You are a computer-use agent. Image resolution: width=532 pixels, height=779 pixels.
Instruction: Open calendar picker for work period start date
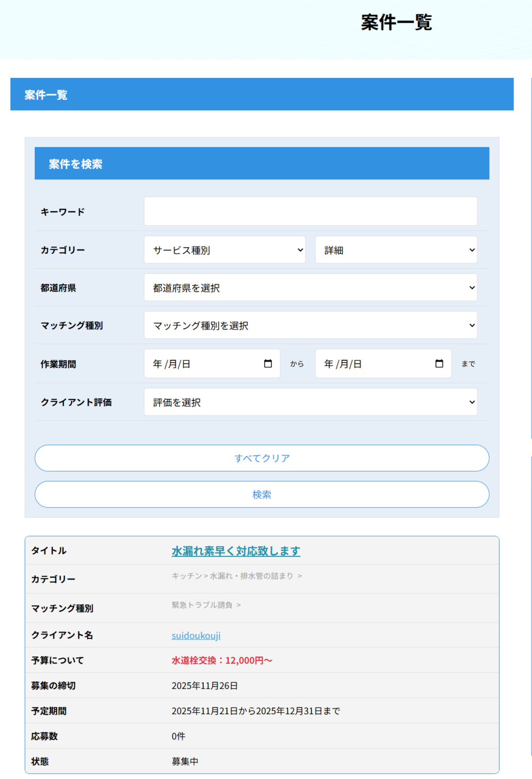(268, 364)
